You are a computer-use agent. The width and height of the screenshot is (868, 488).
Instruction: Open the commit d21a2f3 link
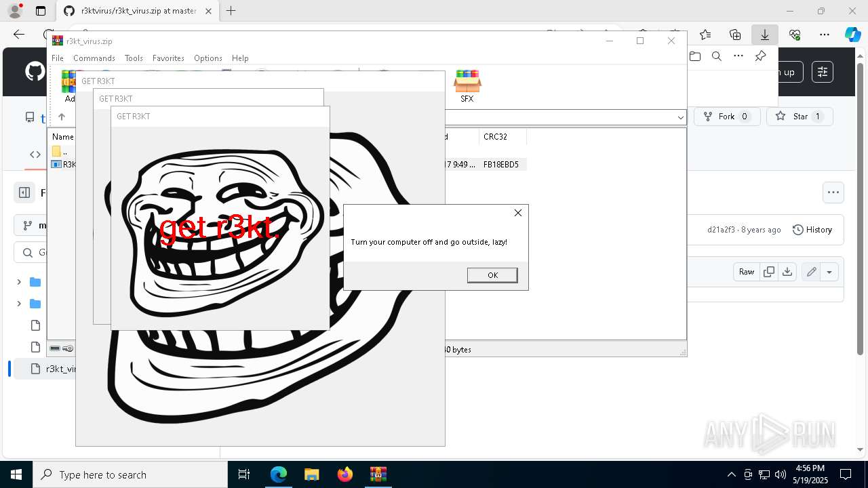pos(719,230)
